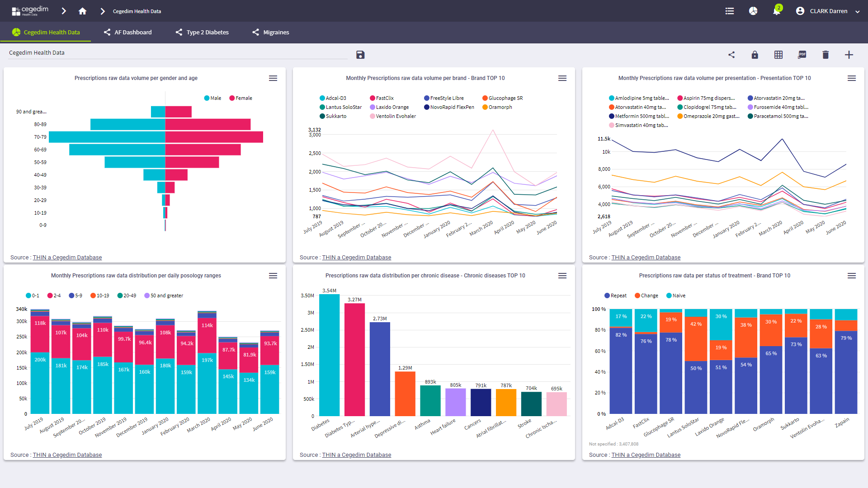868x488 pixels.
Task: Open THIN source link under treatment status chart
Action: [646, 455]
